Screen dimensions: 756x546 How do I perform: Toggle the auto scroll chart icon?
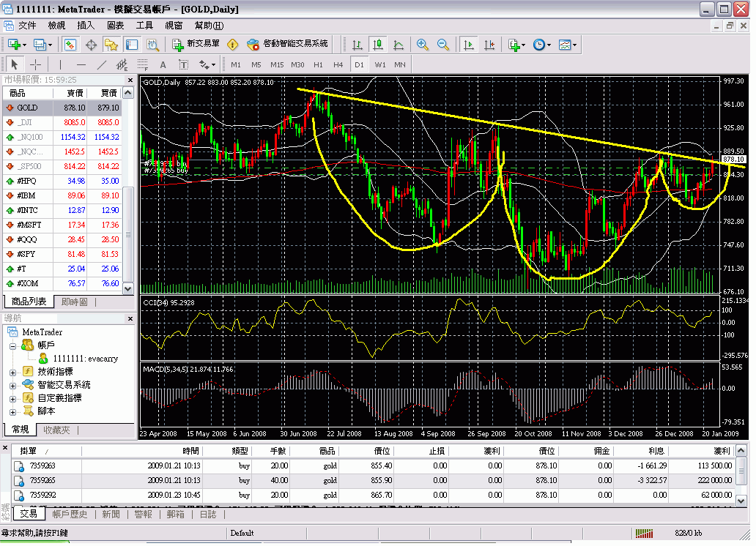pyautogui.click(x=468, y=45)
